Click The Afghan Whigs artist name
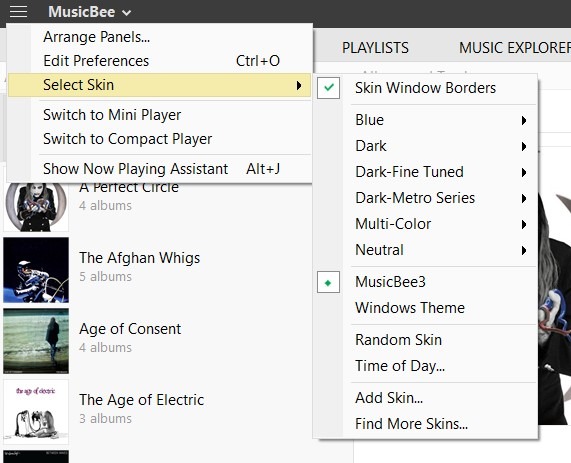Viewport: 571px width, 463px height. 139,258
